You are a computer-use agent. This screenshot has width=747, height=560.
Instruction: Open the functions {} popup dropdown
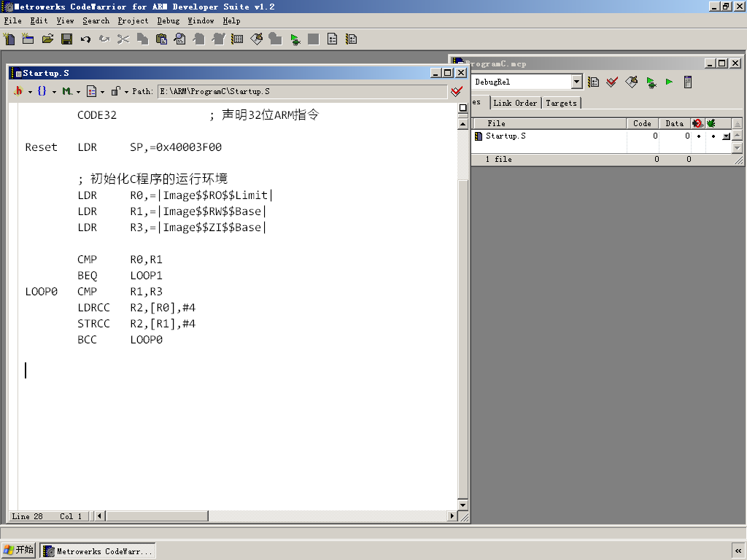click(47, 91)
